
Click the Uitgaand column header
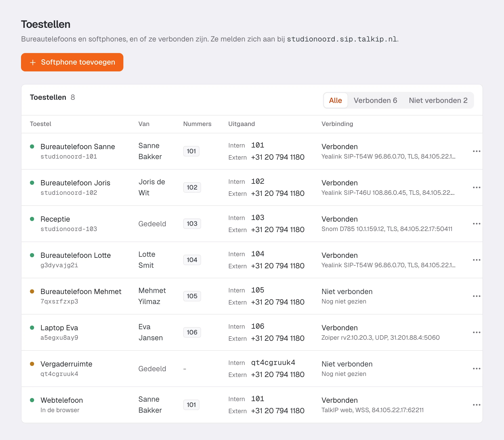pos(241,124)
